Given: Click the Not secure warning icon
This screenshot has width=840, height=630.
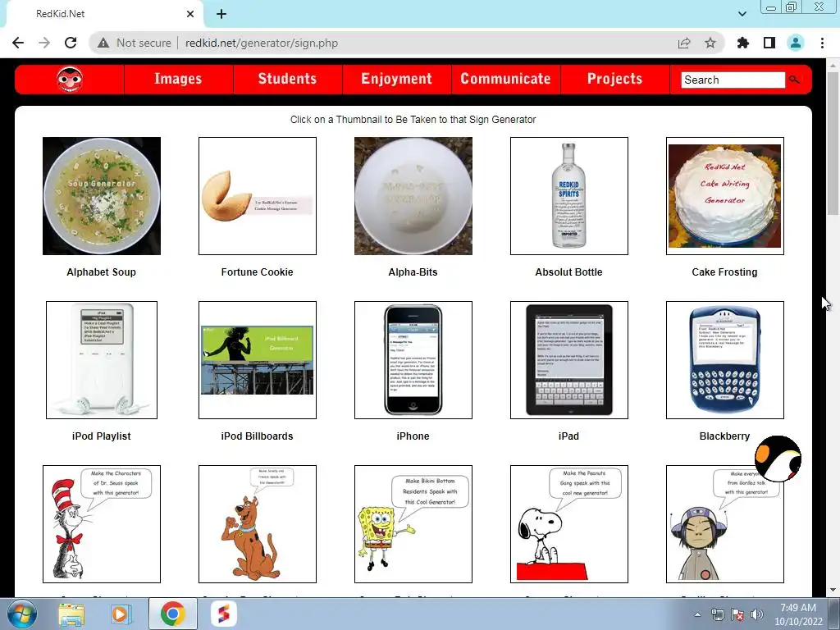Looking at the screenshot, I should point(103,43).
